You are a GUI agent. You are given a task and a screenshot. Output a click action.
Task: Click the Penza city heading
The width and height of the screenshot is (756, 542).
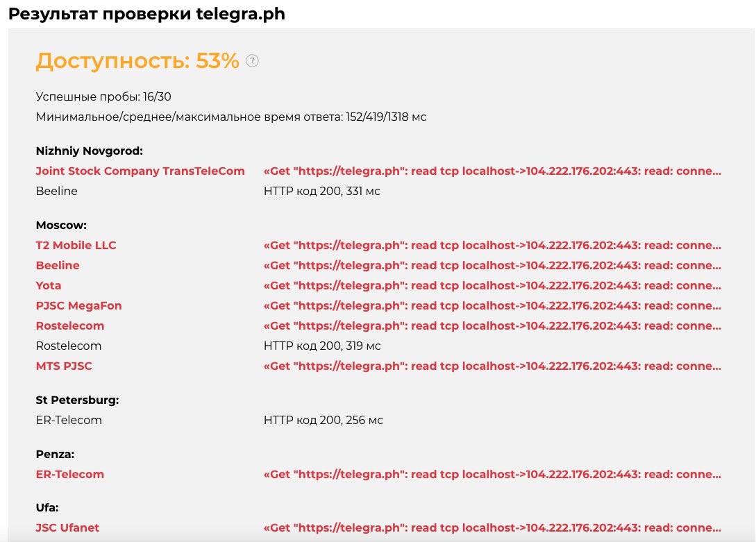55,454
